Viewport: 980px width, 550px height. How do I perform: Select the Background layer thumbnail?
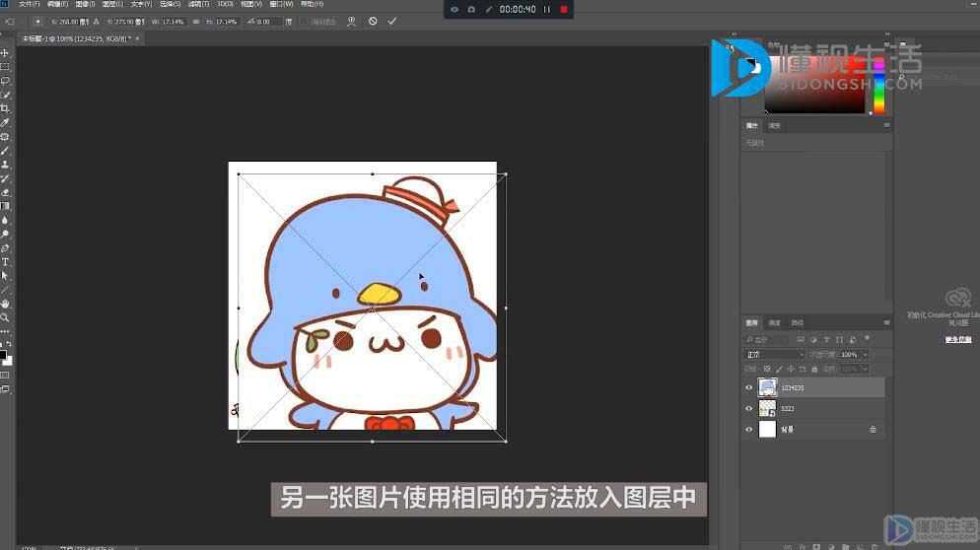coord(767,430)
